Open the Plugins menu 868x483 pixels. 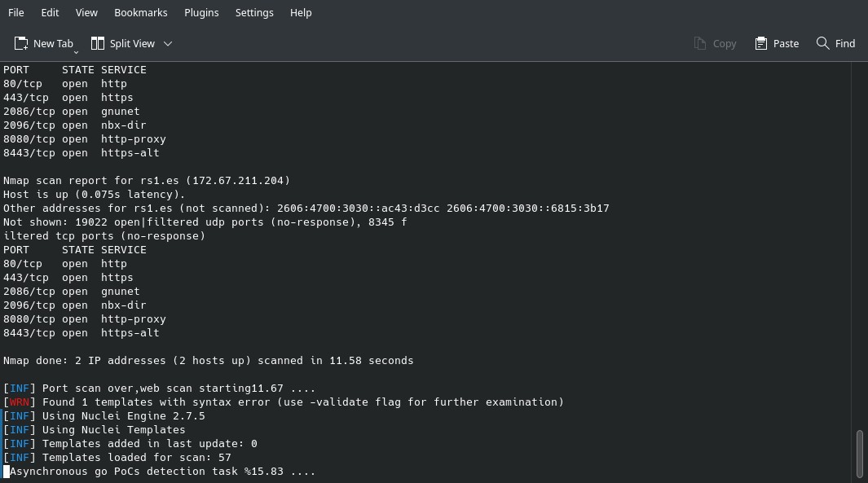(201, 12)
